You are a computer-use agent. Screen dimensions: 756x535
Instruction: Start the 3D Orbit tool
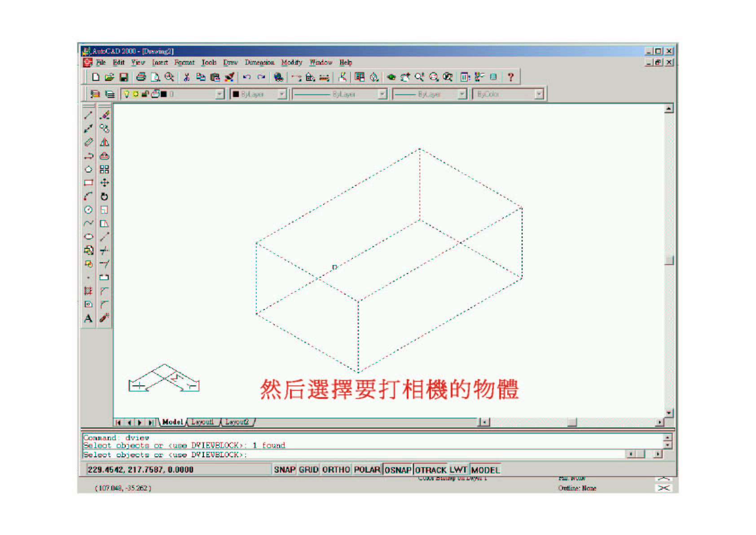pyautogui.click(x=391, y=77)
